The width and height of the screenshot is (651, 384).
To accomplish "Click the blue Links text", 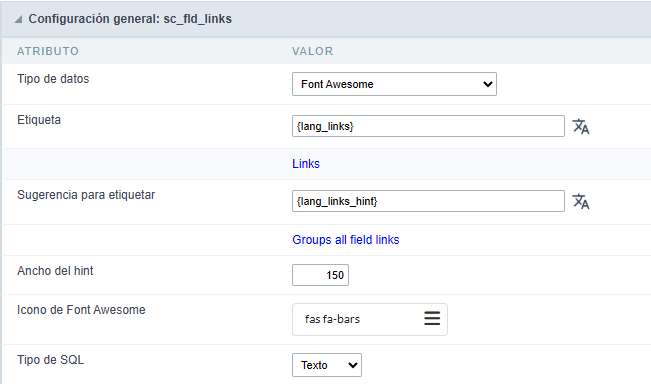I will (x=306, y=164).
